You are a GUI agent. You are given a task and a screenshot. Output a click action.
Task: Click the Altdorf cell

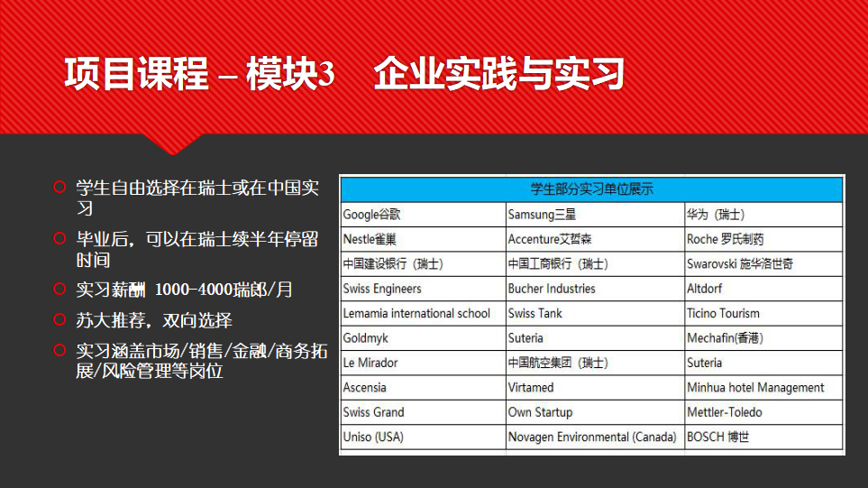[x=764, y=289]
